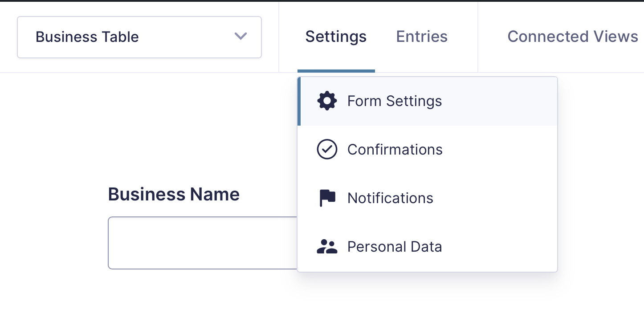This screenshot has width=644, height=310.
Task: Click the blue underline beneath Settings tab
Action: click(x=336, y=71)
